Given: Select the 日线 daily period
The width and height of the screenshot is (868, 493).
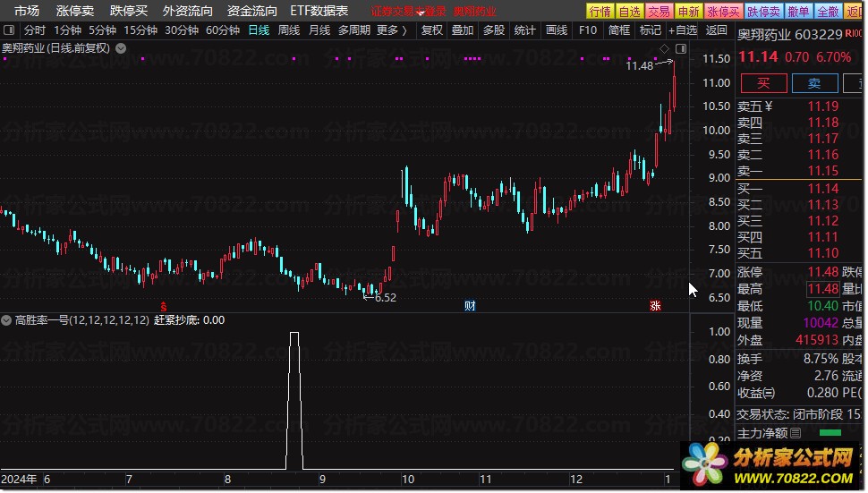Looking at the screenshot, I should click(x=259, y=30).
